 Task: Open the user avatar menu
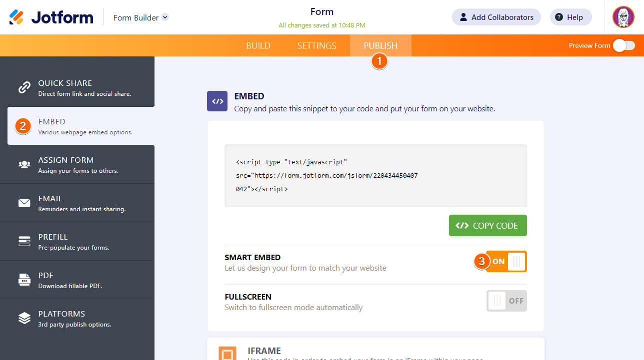pos(623,17)
